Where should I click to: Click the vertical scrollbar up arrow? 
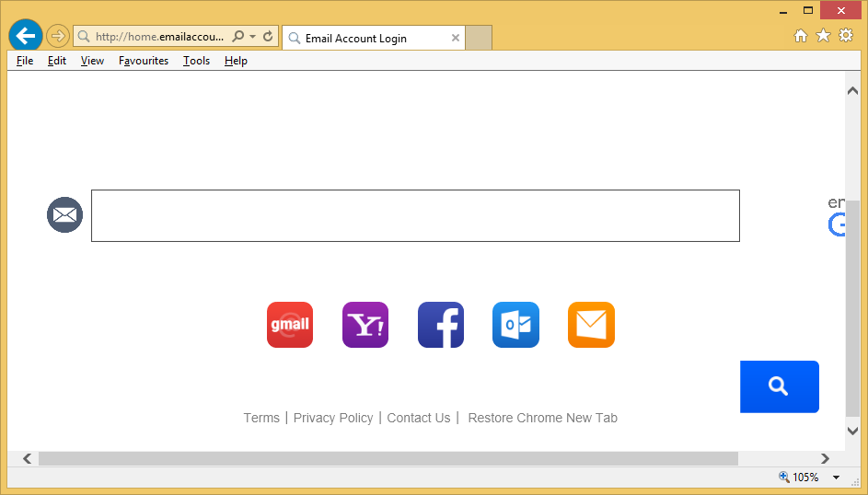852,91
